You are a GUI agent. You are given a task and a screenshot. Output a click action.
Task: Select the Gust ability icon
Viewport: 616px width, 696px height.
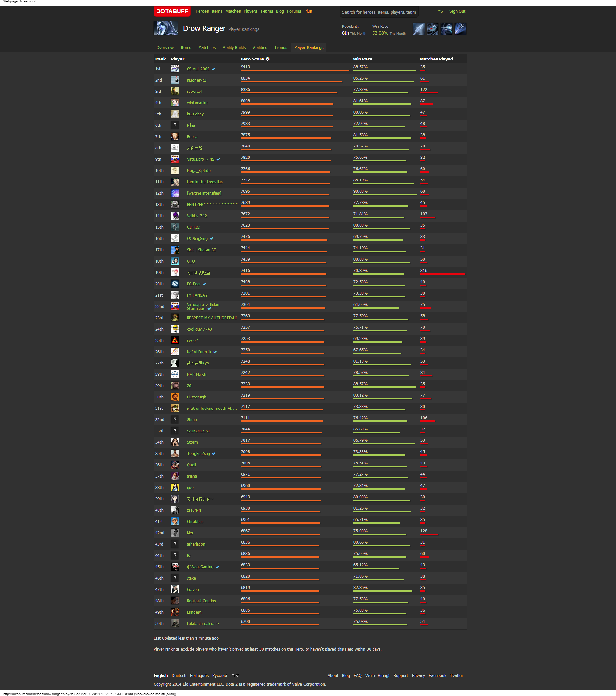(432, 29)
